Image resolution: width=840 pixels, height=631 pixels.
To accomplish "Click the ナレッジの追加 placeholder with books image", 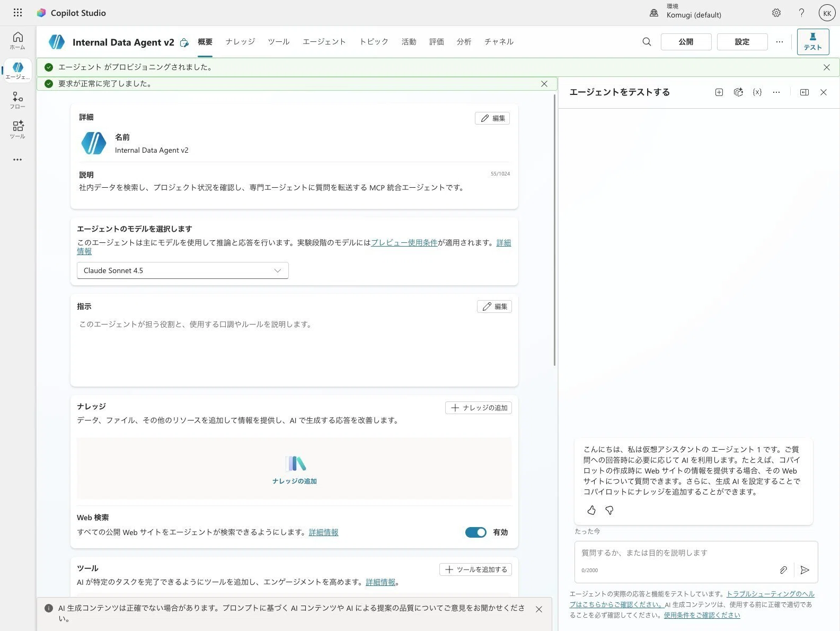I will [x=294, y=468].
